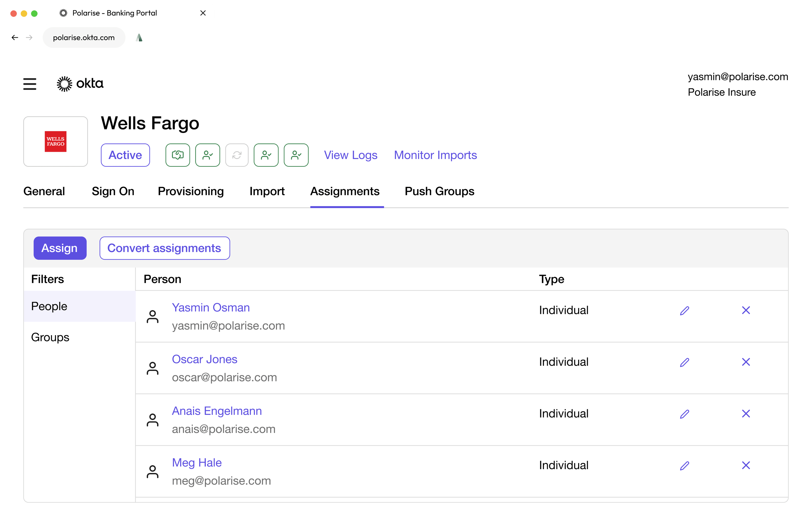
Task: Click the handshake status icon
Action: click(x=177, y=155)
